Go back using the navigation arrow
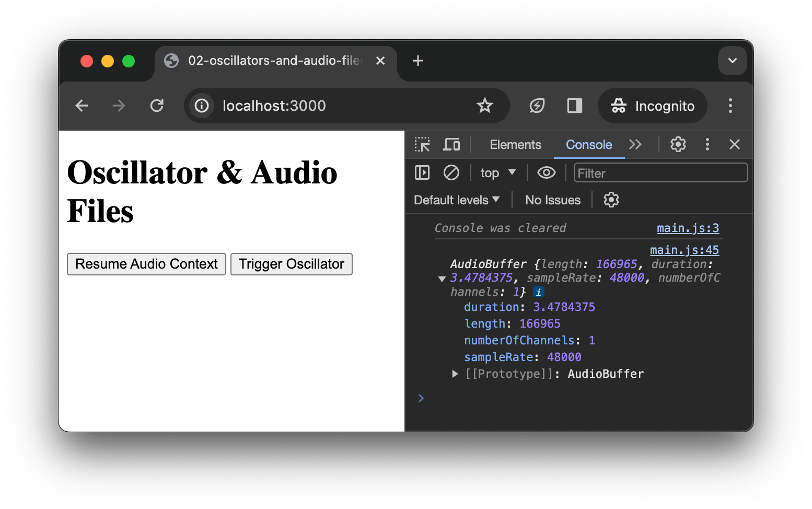This screenshot has width=812, height=509. 82,106
